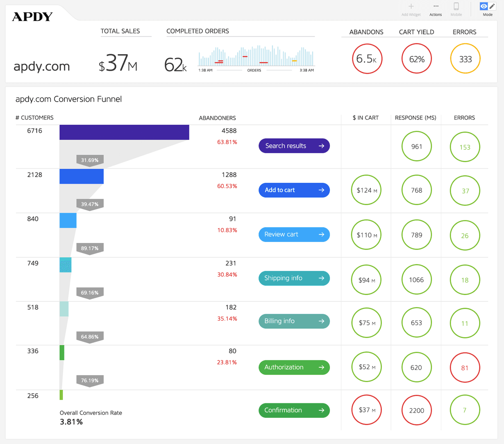This screenshot has width=504, height=444.
Task: Click the red 2200 response circle
Action: [x=417, y=410]
